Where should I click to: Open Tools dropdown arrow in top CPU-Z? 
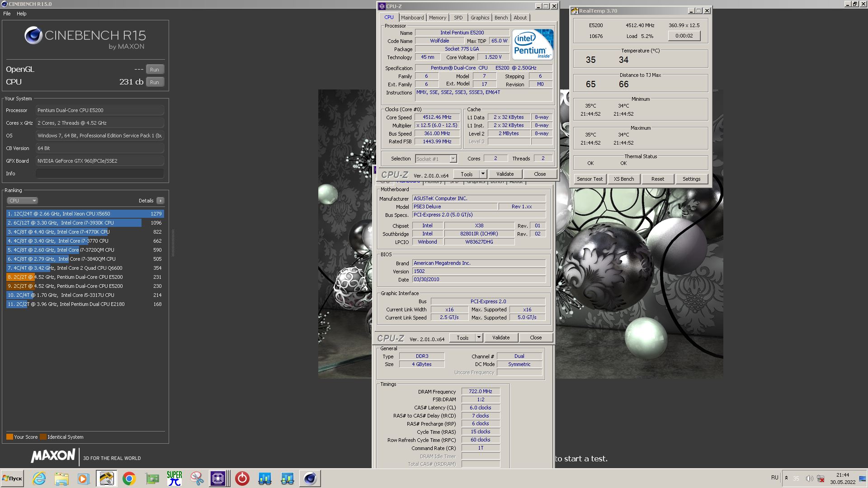pyautogui.click(x=483, y=174)
